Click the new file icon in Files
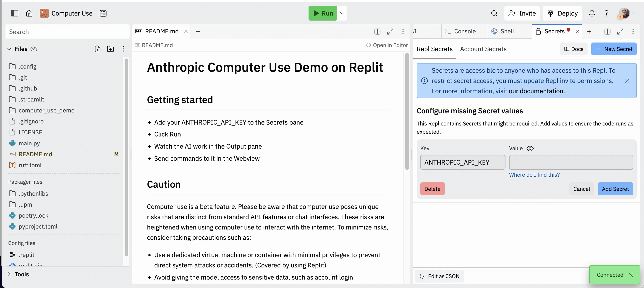The width and height of the screenshot is (644, 288). pos(97,49)
